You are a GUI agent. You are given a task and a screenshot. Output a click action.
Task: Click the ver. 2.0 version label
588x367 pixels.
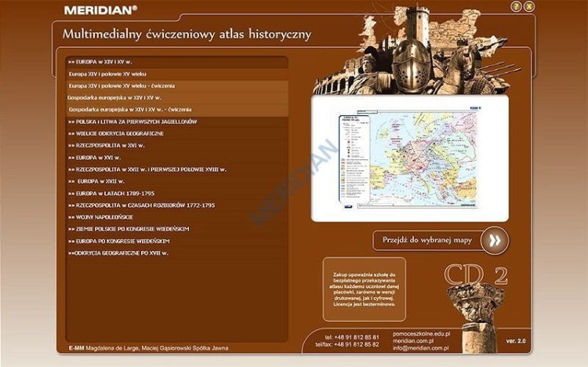pos(516,341)
